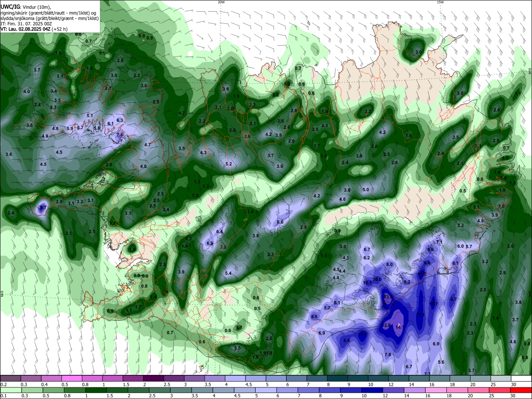Screen dimensions: 532x399
Task: Click the 14.1 precipitation value on the map
Action: click(x=400, y=328)
